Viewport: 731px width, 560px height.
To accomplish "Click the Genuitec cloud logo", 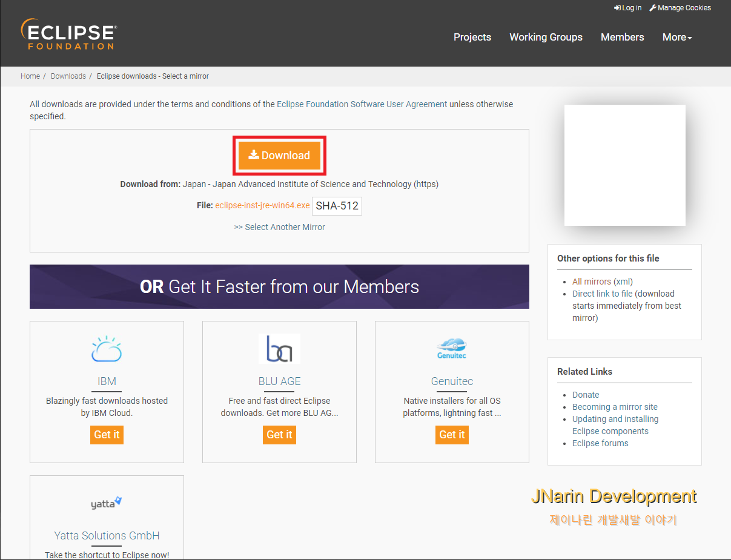I will 452,348.
